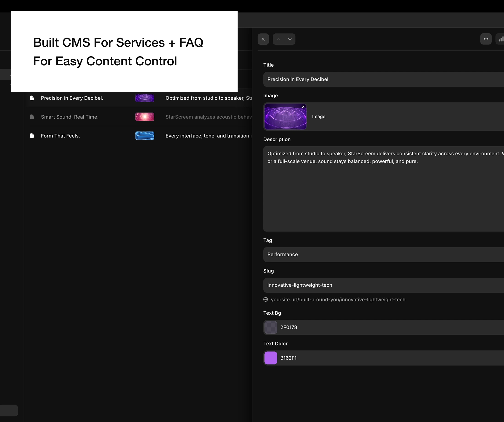The height and width of the screenshot is (422, 504).
Task: Select the Smart Sound, Real Time row
Action: tap(70, 117)
